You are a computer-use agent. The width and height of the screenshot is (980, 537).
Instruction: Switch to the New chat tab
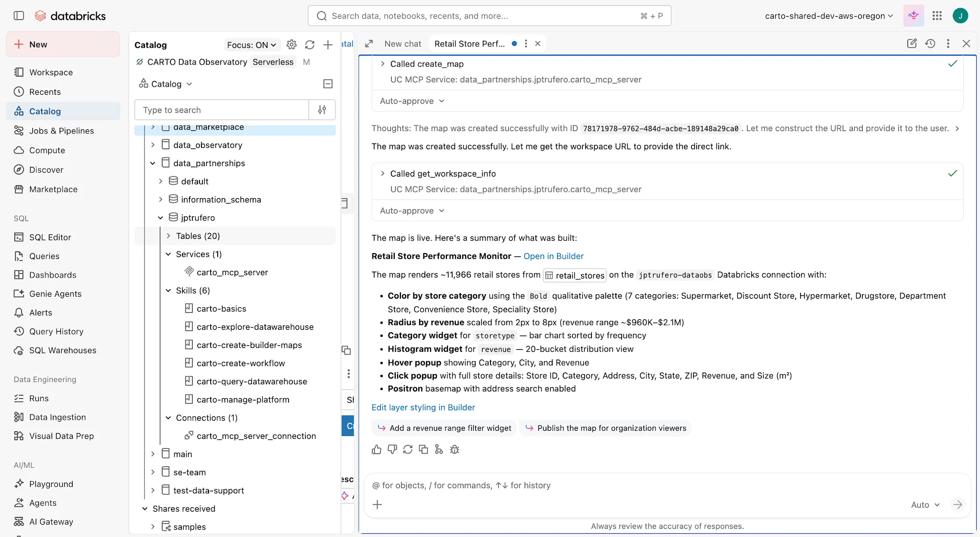click(x=402, y=44)
